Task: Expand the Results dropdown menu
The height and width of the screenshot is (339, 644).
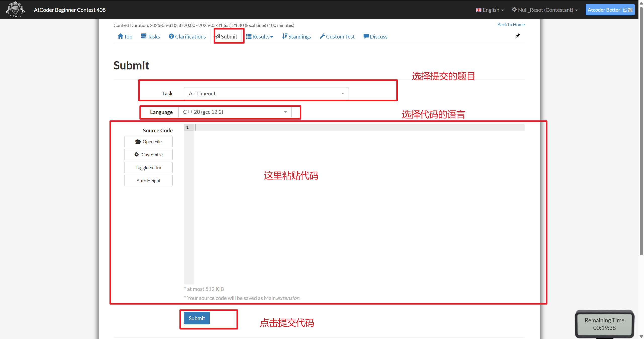Action: pyautogui.click(x=260, y=36)
